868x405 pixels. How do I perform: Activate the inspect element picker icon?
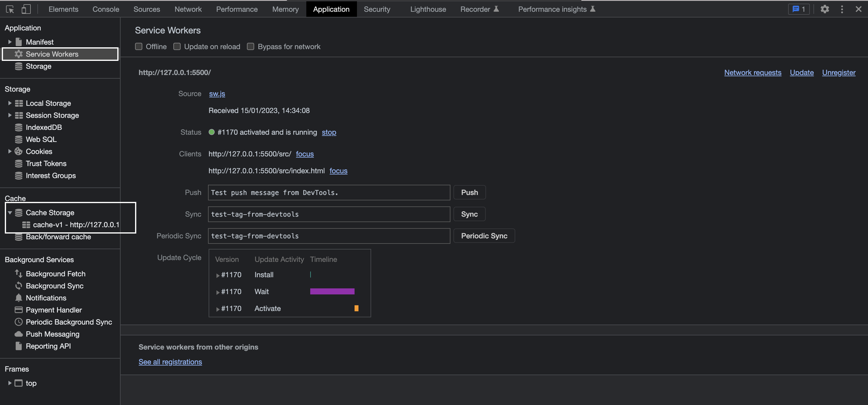[10, 9]
